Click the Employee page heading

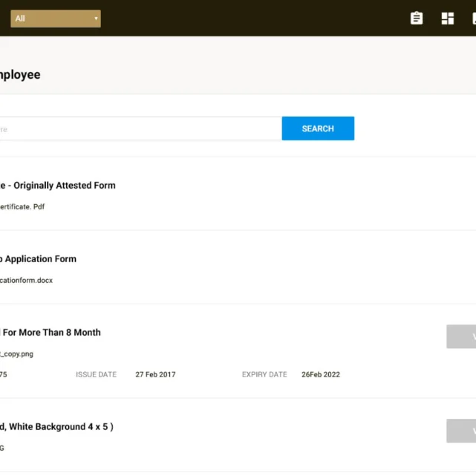click(20, 75)
